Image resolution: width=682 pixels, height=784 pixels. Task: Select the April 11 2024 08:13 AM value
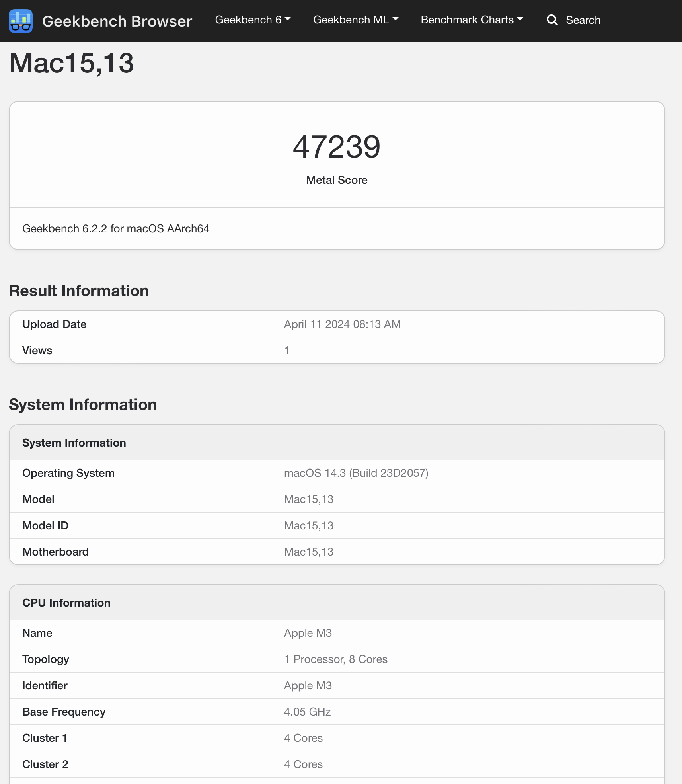pyautogui.click(x=342, y=324)
